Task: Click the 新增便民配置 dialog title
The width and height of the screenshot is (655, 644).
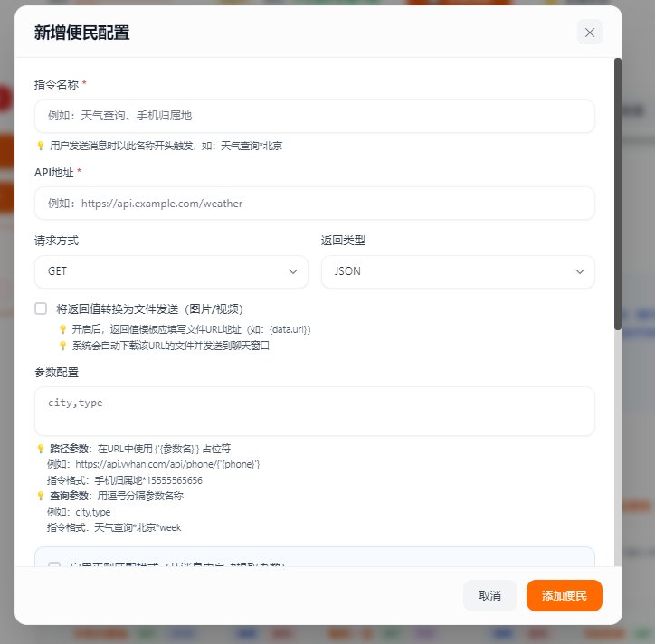Action: 82,33
